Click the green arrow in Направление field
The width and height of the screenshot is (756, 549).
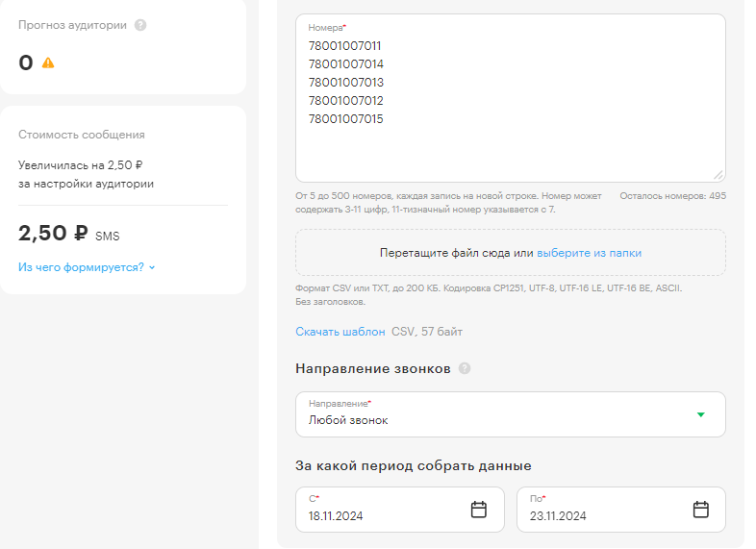700,414
